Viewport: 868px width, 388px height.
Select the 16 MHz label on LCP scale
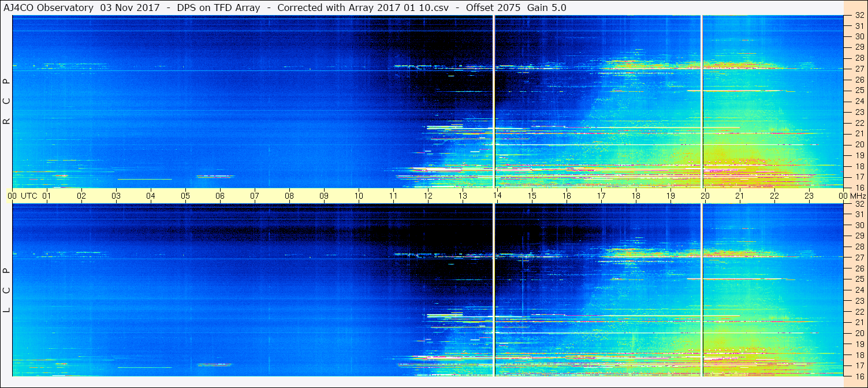[859, 376]
